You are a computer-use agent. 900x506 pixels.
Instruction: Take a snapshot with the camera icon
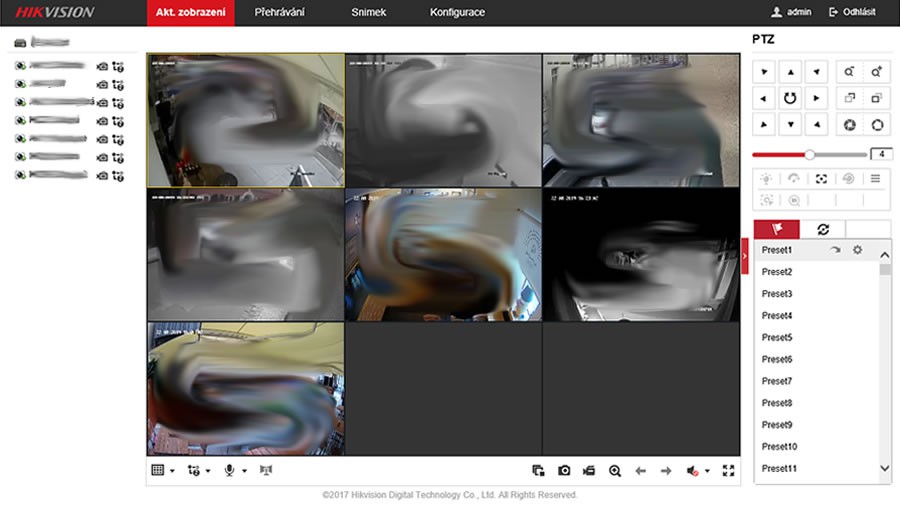point(564,470)
